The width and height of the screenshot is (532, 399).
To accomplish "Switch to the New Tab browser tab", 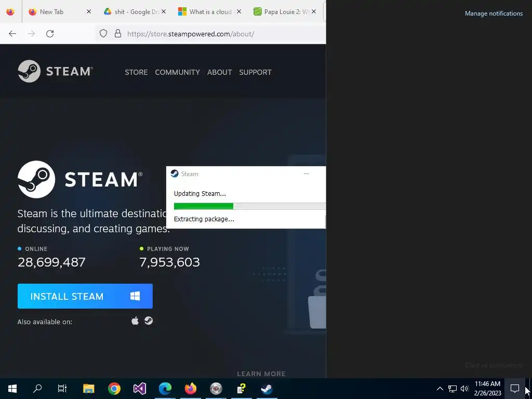I will [60, 11].
